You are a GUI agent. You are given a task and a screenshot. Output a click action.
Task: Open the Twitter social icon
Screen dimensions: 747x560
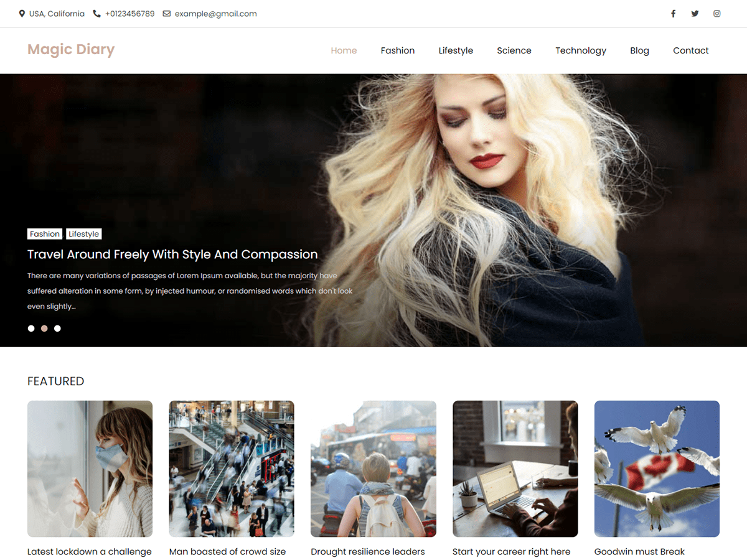tap(695, 14)
